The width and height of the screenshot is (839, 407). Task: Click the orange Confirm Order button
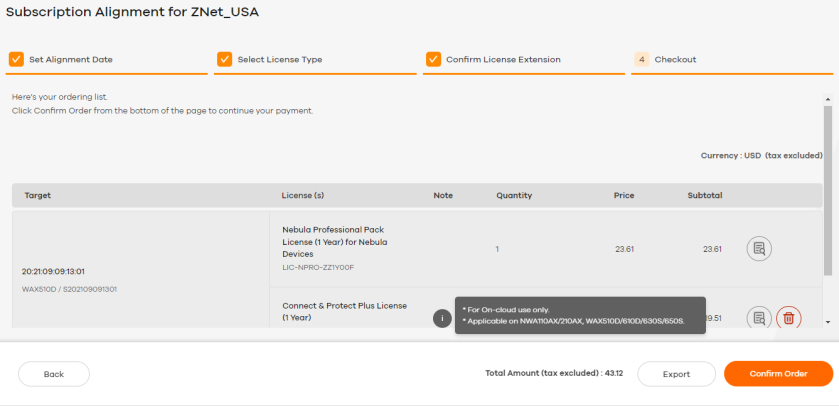click(779, 373)
